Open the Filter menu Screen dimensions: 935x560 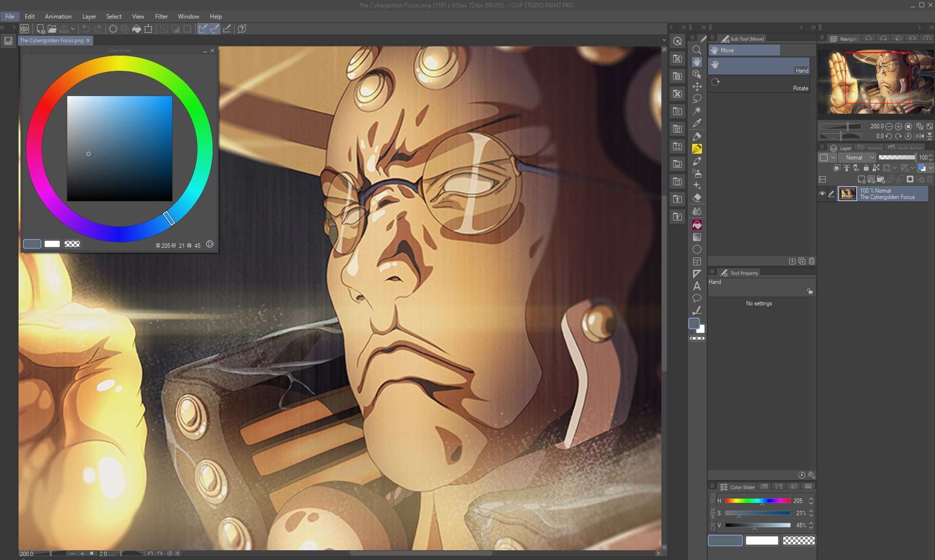(x=161, y=16)
